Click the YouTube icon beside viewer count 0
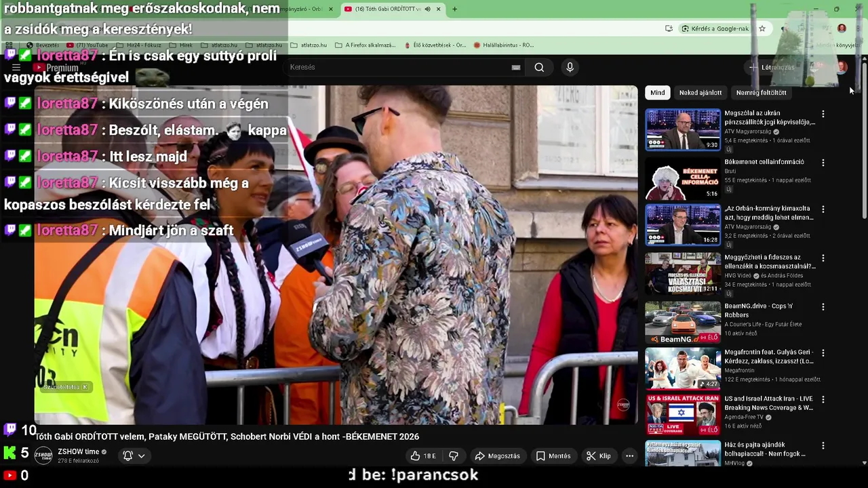The height and width of the screenshot is (488, 868). tap(10, 476)
